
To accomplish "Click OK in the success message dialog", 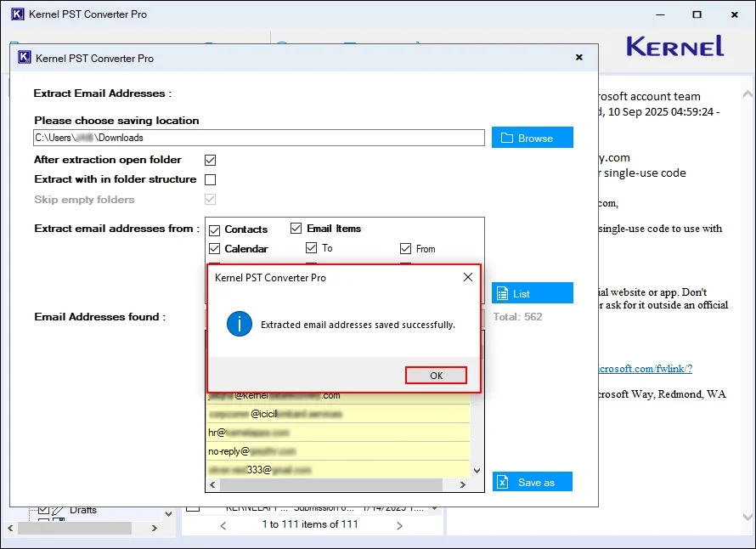I will point(436,376).
